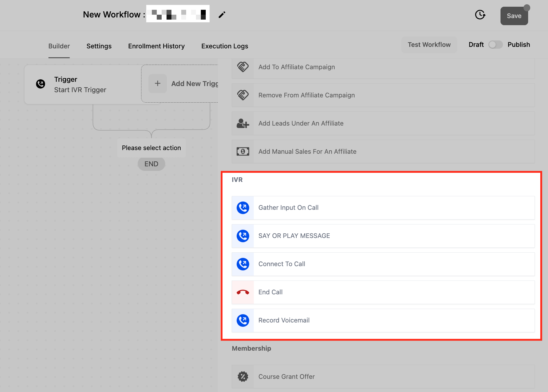The width and height of the screenshot is (548, 392).
Task: Pick the Connect To Call action
Action: [x=383, y=264]
